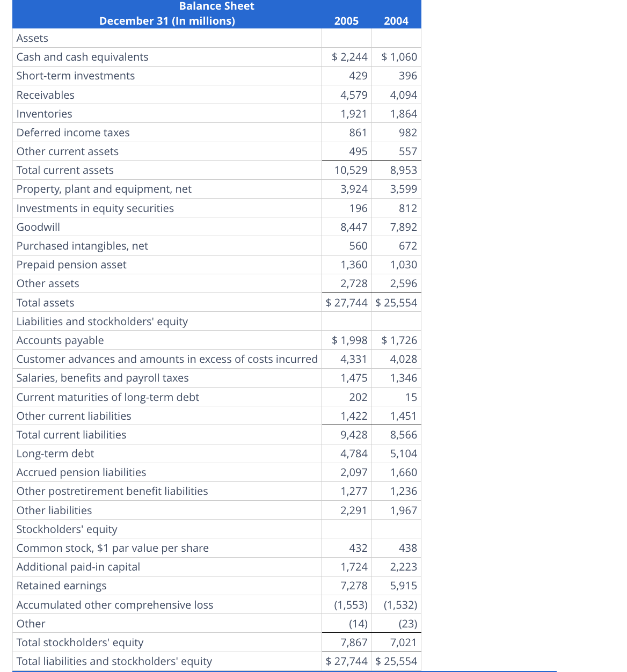Click Liabilities and stockholders' equity section header

click(x=102, y=321)
